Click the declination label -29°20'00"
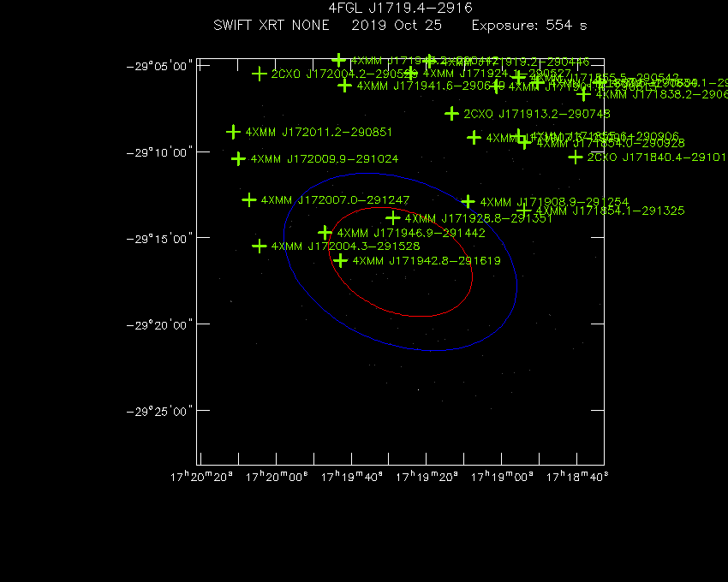This screenshot has height=582, width=728. coord(159,325)
